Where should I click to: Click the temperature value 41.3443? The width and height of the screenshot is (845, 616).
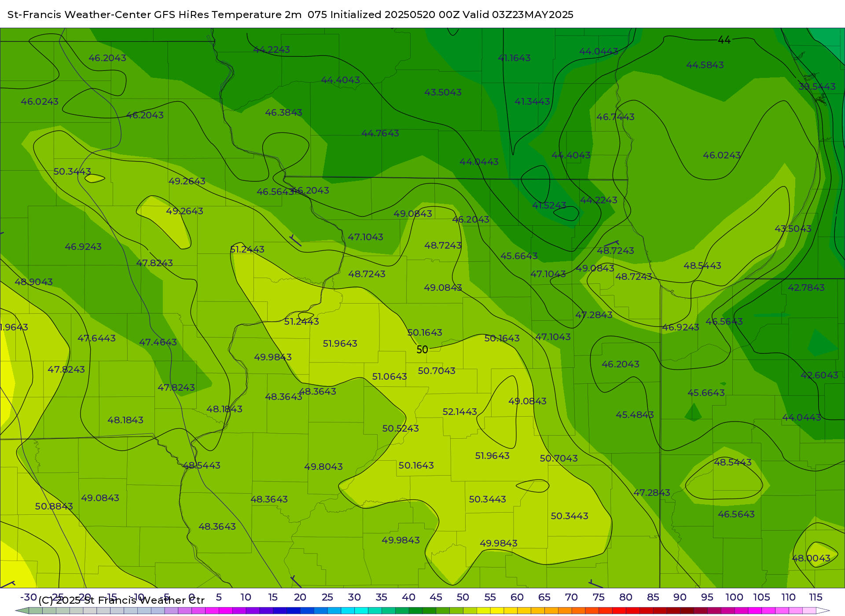532,102
